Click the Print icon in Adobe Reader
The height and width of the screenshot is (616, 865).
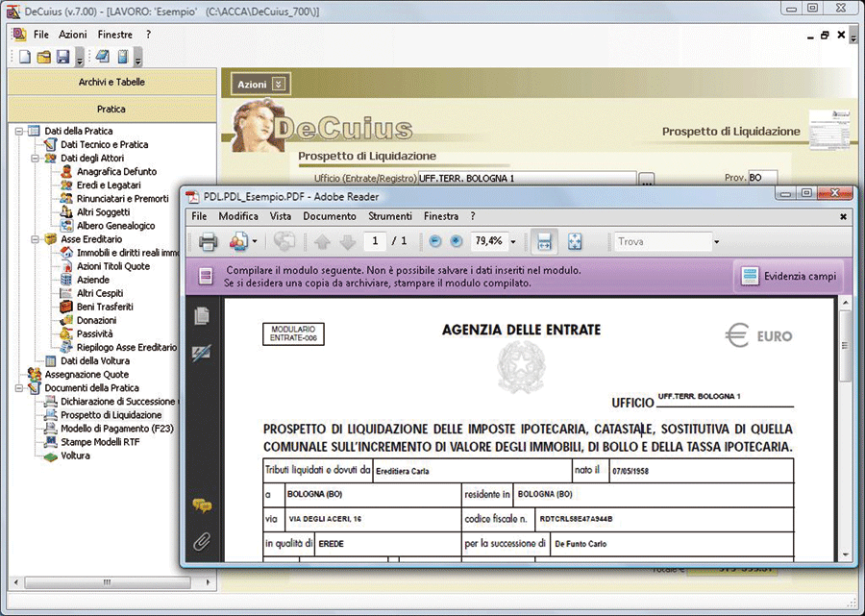[208, 241]
